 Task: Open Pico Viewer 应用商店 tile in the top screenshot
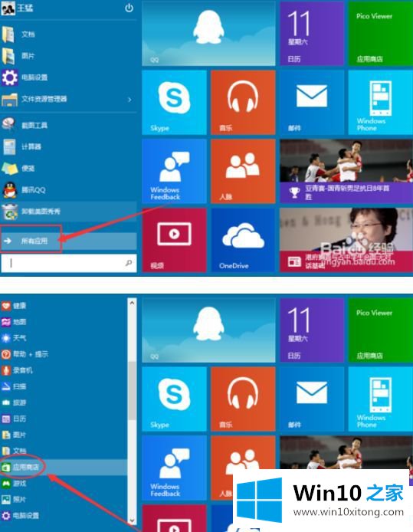[381, 33]
